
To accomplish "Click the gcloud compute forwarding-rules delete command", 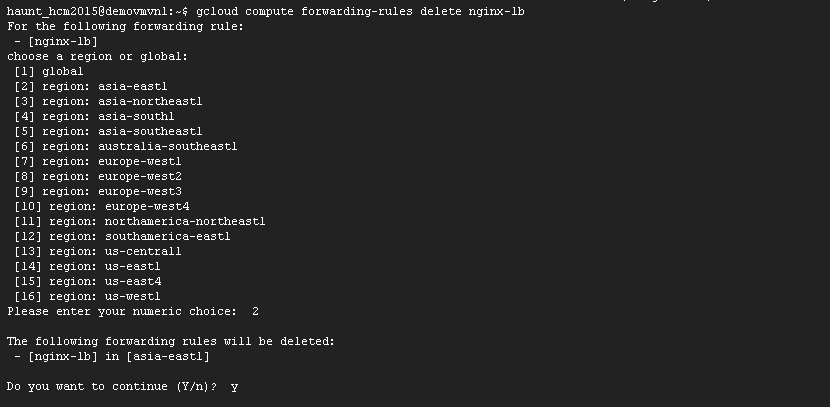I will 361,11.
